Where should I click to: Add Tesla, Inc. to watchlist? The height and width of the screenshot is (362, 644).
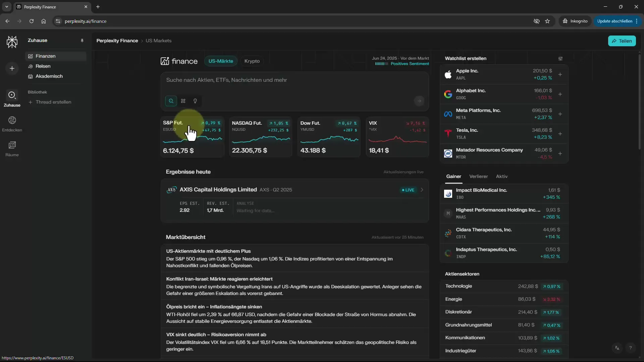[560, 134]
